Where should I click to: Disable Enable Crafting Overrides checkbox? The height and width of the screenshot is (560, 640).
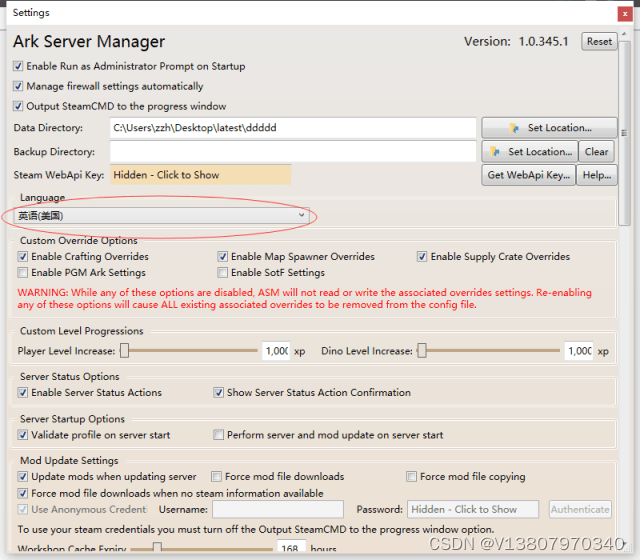click(x=23, y=256)
